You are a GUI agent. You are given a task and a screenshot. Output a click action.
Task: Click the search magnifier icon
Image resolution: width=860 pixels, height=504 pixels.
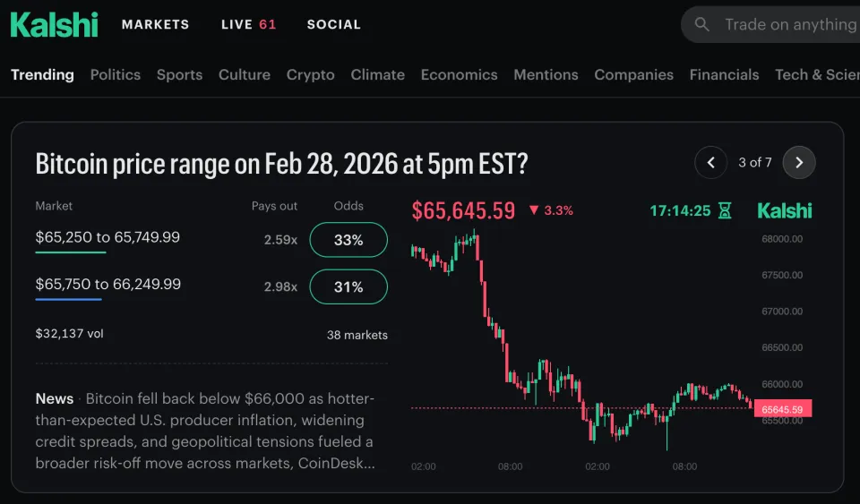pos(702,24)
